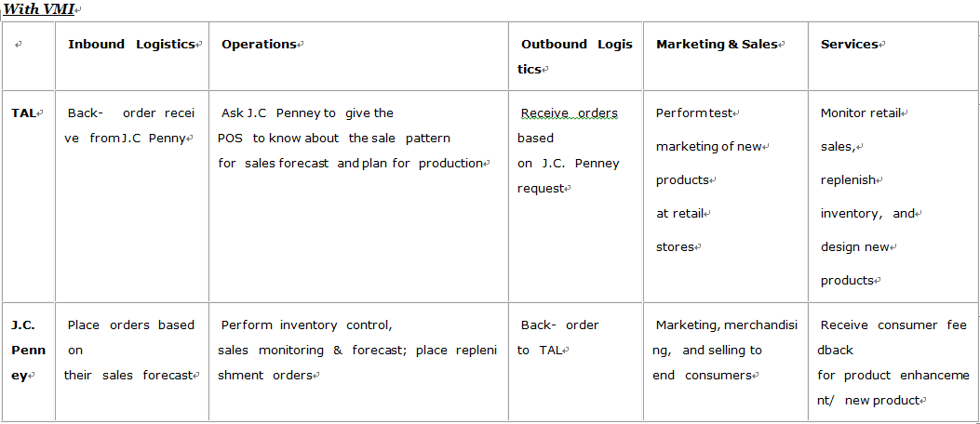The image size is (980, 424).
Task: Click the 'J.C. Penney' row label cell
Action: (x=28, y=362)
